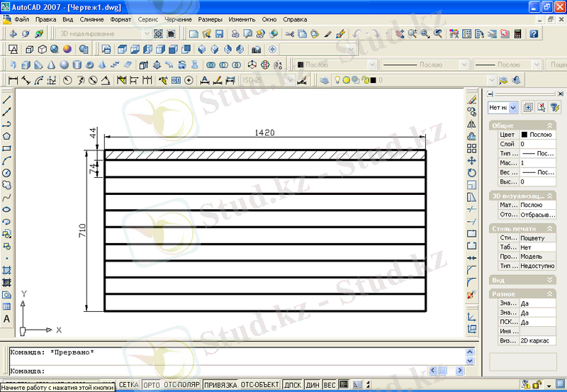Screen dimensions: 567x392
Task: Click the ОТС-ПОЛЯР status bar button
Action: click(x=181, y=385)
